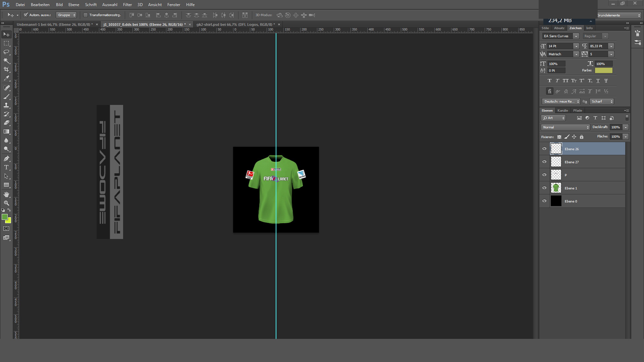Screen dimensions: 644x362
Task: Hide layer P
Action: point(544,175)
